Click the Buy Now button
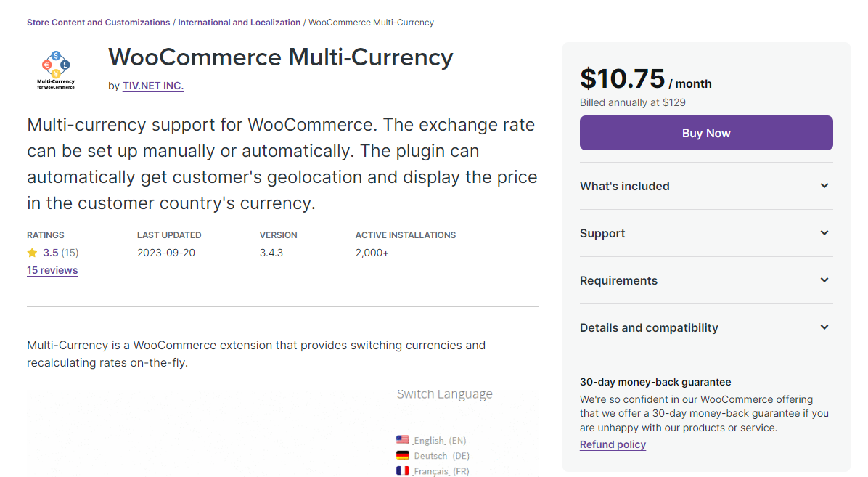Screen dimensions: 868x477 click(706, 133)
